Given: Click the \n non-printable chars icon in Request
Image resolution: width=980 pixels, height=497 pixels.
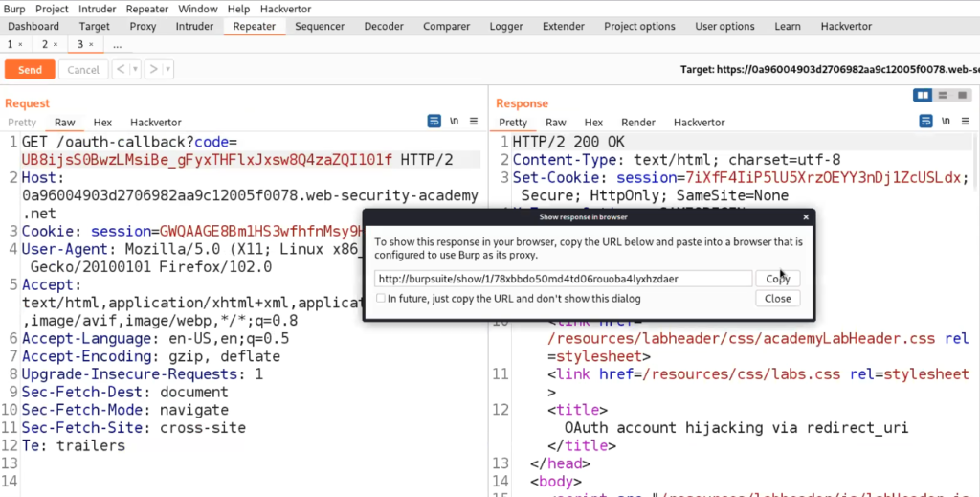Looking at the screenshot, I should [x=454, y=122].
